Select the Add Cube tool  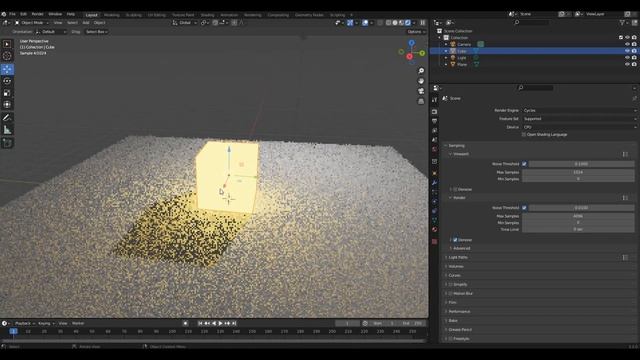pos(7,143)
